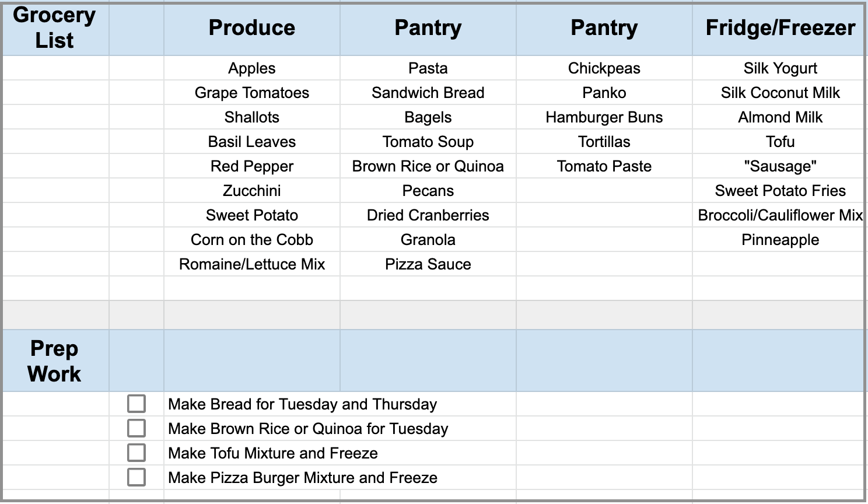Select the Pinneapple cell
The width and height of the screenshot is (868, 504).
(x=780, y=240)
